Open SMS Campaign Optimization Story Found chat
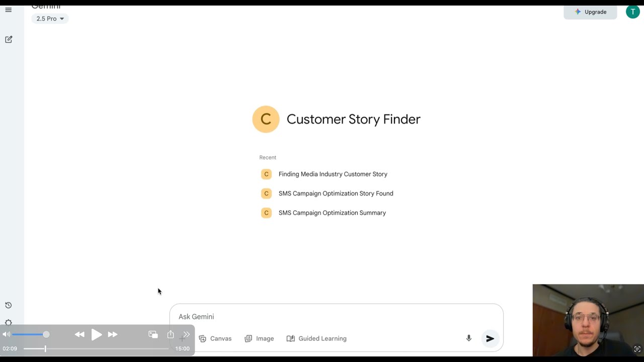The image size is (644, 362). point(336,194)
